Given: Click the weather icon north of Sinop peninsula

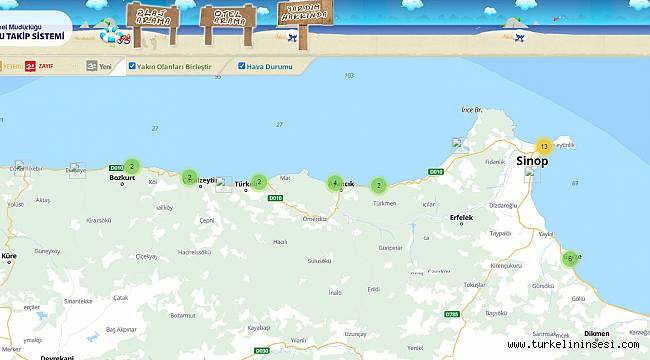Looking at the screenshot, I should (x=459, y=146).
